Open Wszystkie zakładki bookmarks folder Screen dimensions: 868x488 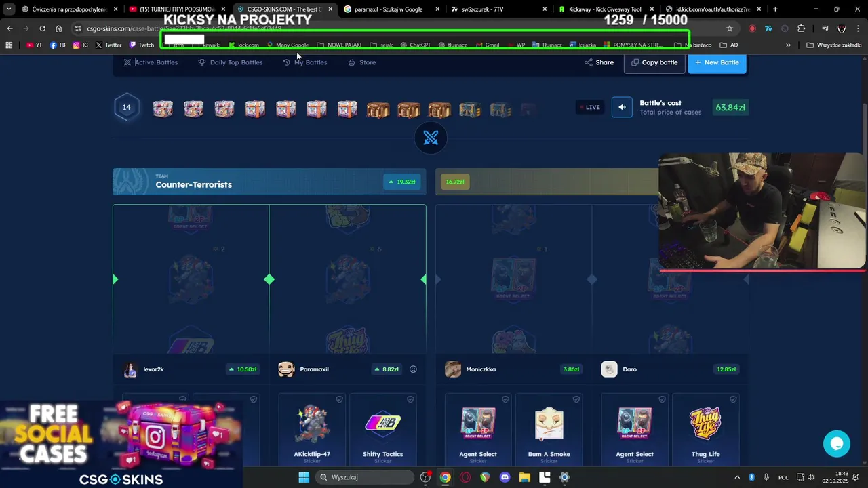[x=834, y=45]
